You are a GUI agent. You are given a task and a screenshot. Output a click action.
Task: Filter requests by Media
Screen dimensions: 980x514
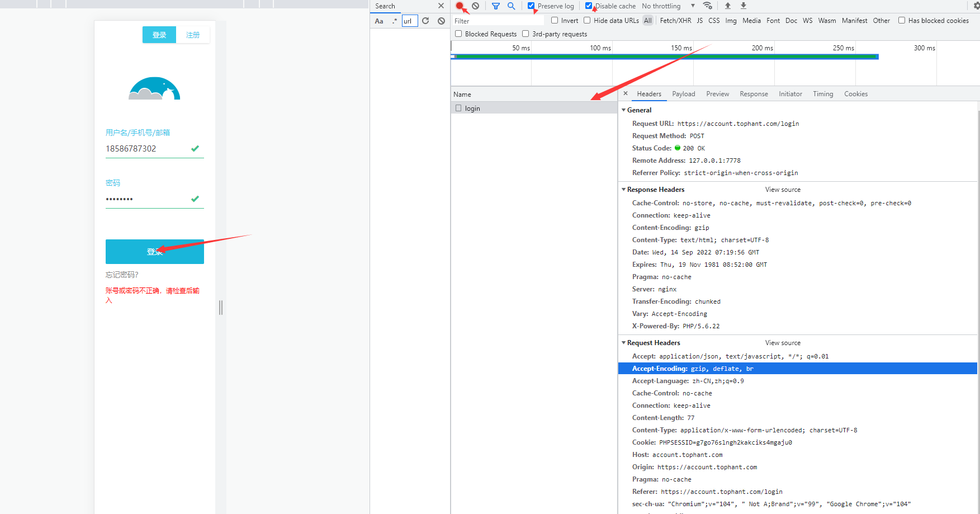click(751, 21)
